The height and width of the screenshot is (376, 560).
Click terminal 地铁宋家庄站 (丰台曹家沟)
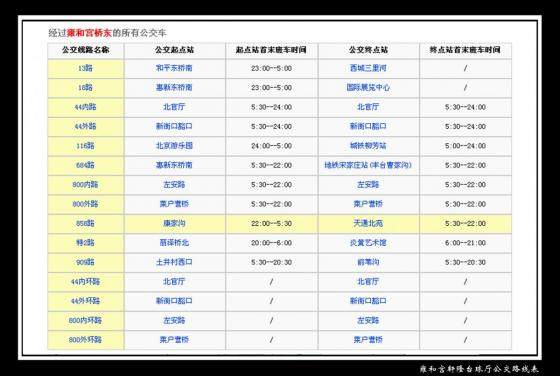pyautogui.click(x=368, y=165)
